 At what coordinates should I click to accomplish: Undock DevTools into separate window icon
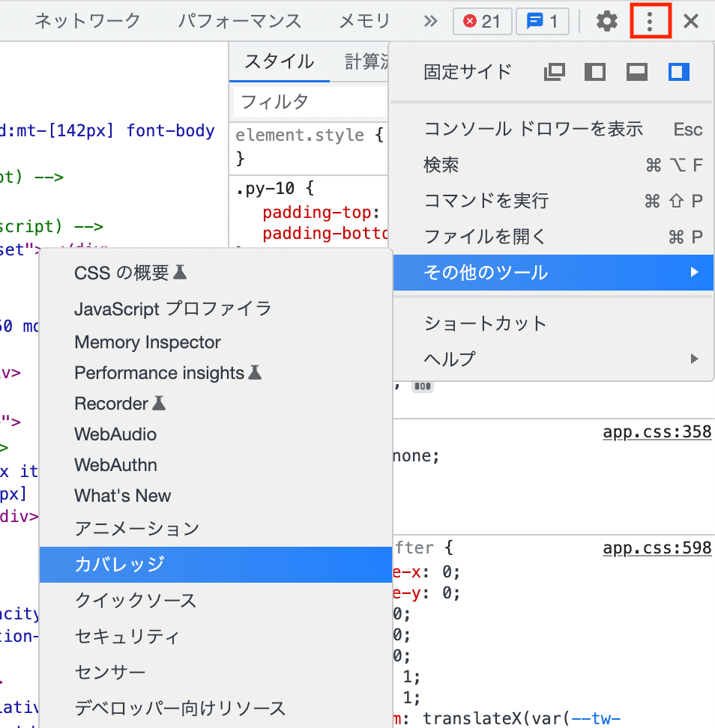pyautogui.click(x=554, y=71)
